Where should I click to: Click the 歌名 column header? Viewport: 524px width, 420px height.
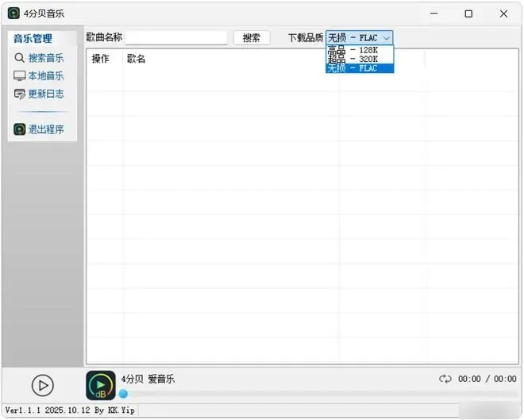136,59
